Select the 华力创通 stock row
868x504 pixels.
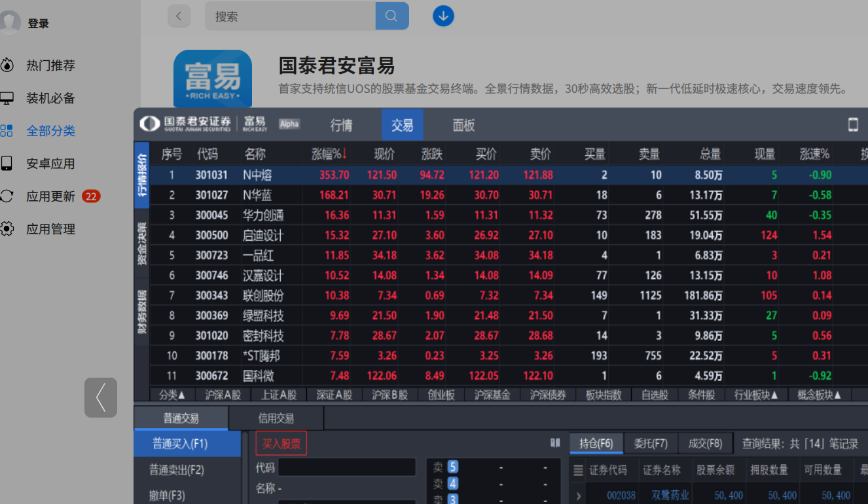[509, 215]
